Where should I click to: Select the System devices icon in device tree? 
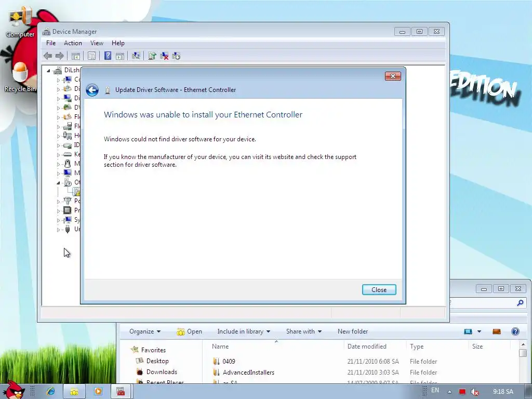coord(68,220)
